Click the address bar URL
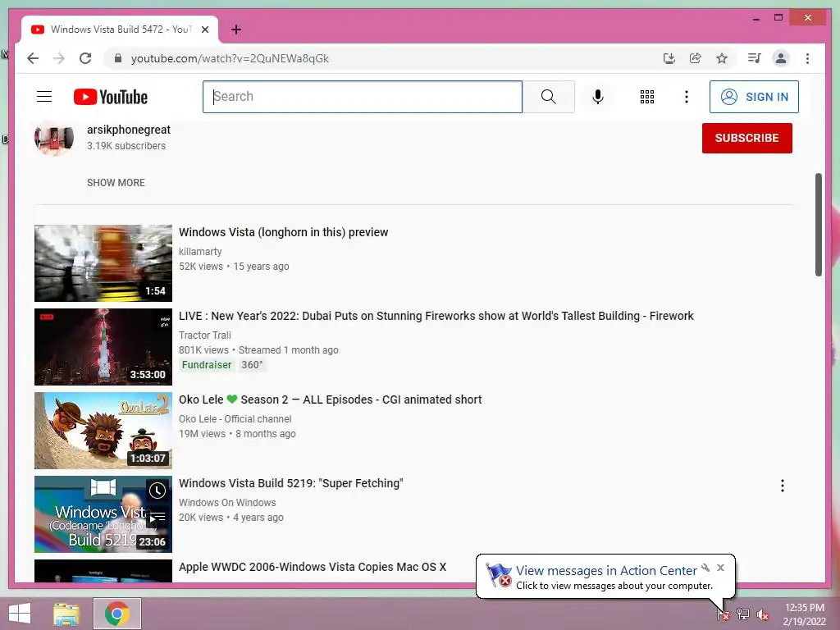This screenshot has height=630, width=840. [x=230, y=58]
